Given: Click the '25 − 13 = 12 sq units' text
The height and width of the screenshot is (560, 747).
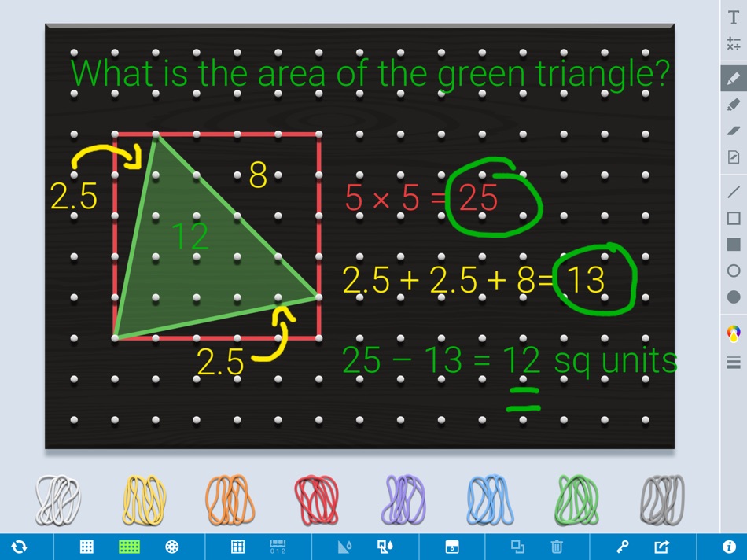Looking at the screenshot, I should (510, 361).
